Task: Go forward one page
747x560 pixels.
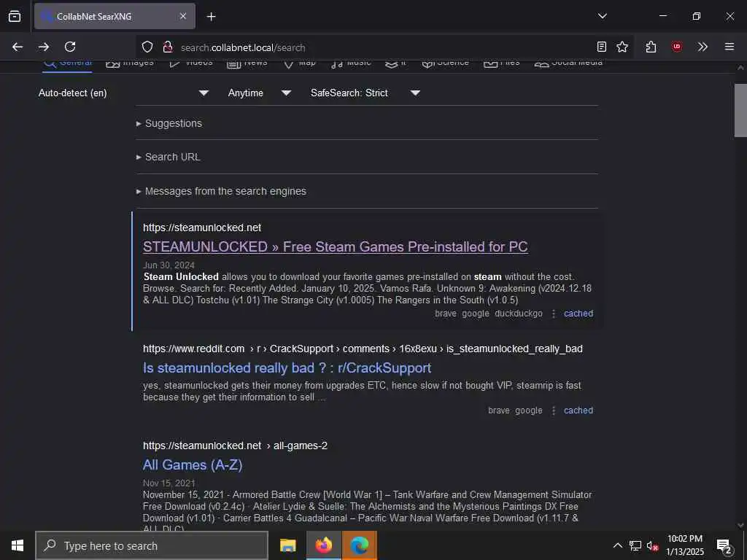Action: pyautogui.click(x=44, y=47)
